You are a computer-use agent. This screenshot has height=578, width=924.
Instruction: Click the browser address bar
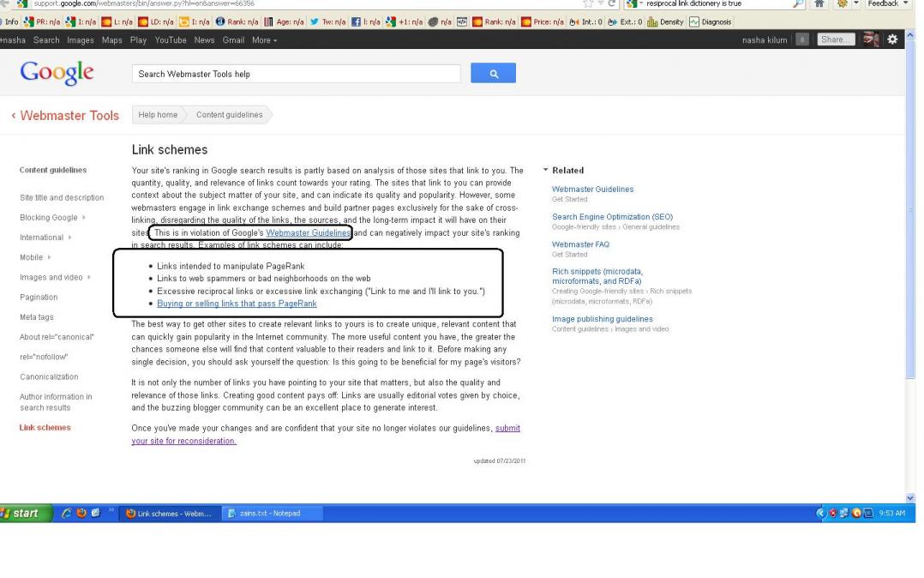(307, 3)
